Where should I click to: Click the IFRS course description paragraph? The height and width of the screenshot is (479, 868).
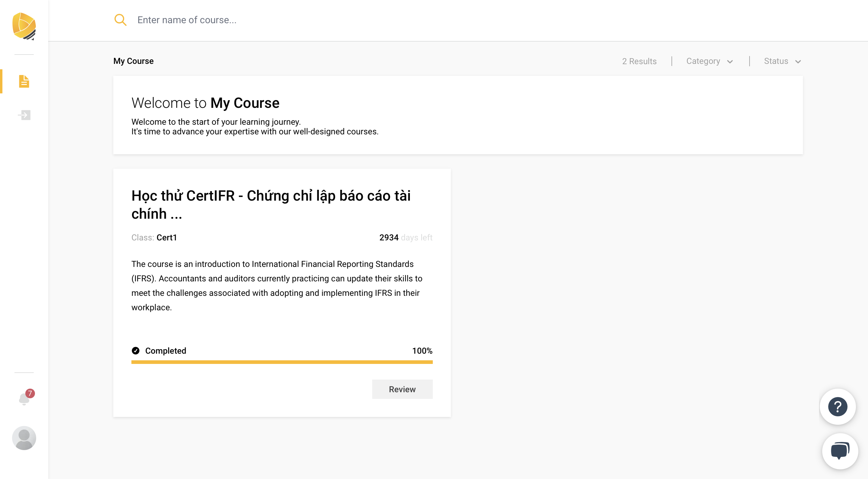coord(277,286)
